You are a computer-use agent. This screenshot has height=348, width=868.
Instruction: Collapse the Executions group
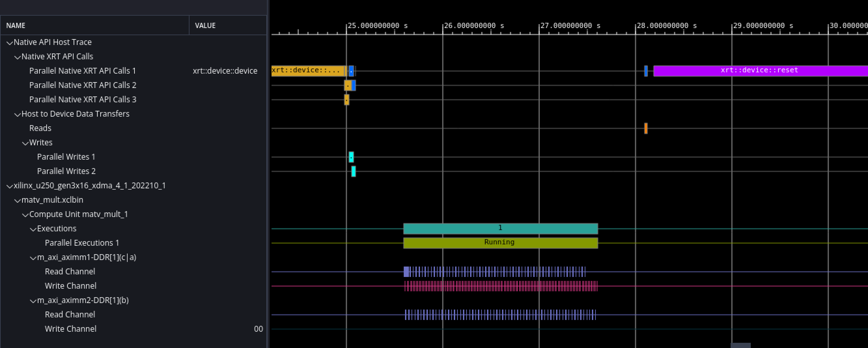tap(33, 229)
